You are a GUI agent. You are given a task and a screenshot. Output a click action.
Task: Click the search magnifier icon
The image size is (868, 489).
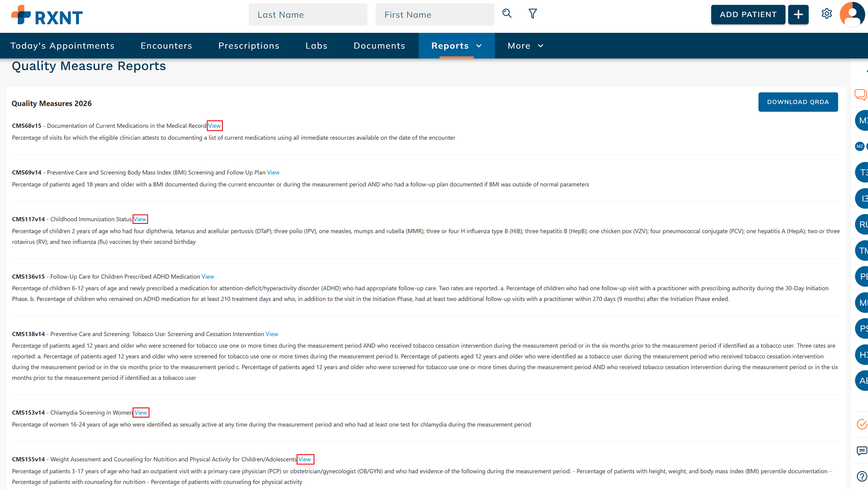(x=507, y=14)
